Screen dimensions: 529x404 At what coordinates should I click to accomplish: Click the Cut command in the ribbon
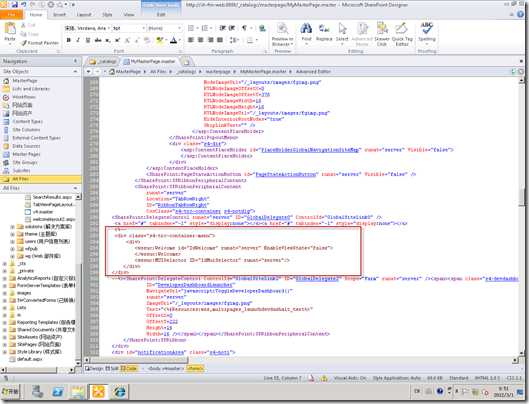tap(28, 26)
